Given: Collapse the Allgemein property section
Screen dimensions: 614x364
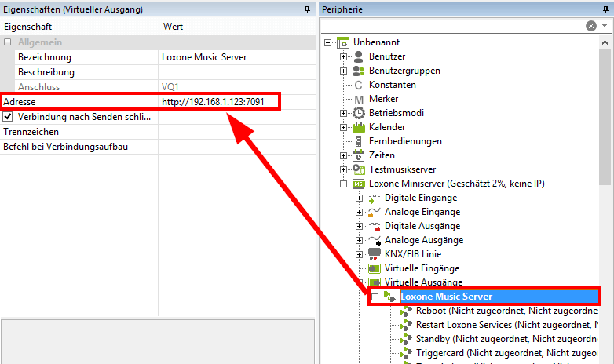Looking at the screenshot, I should pos(8,42).
